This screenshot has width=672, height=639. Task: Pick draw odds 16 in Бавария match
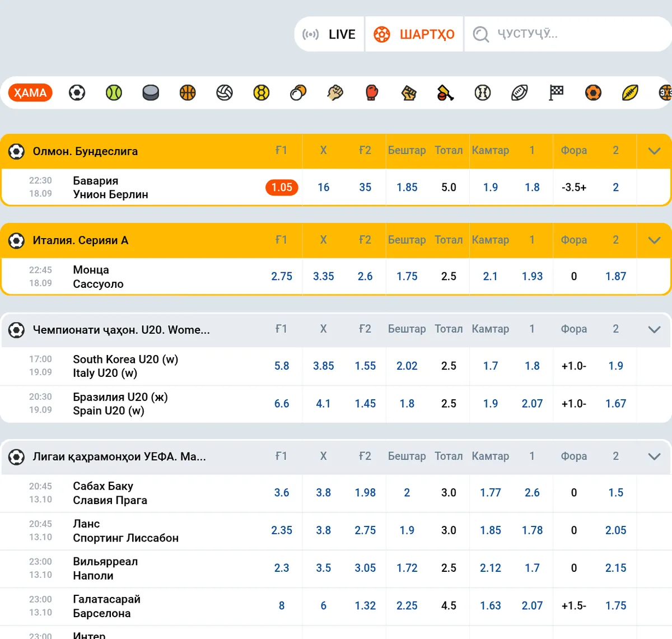tap(324, 188)
